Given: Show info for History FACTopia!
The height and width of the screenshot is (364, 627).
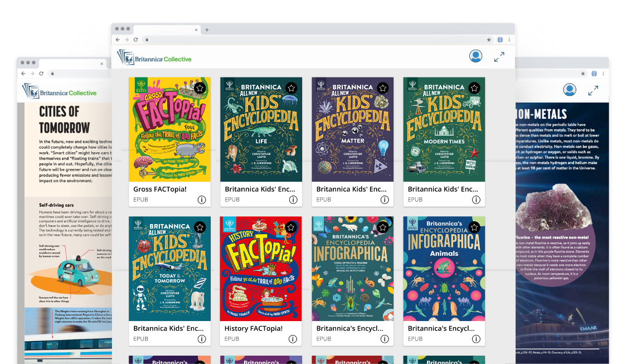Looking at the screenshot, I should [293, 339].
